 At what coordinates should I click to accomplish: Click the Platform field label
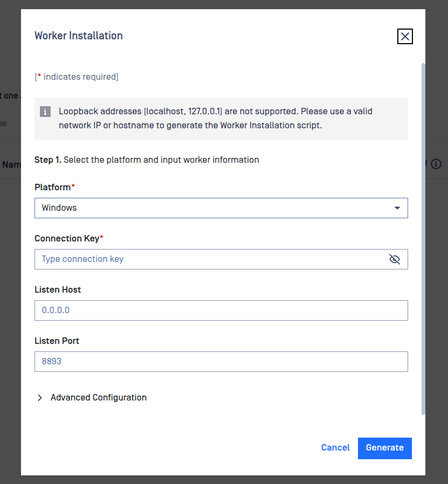pos(53,187)
